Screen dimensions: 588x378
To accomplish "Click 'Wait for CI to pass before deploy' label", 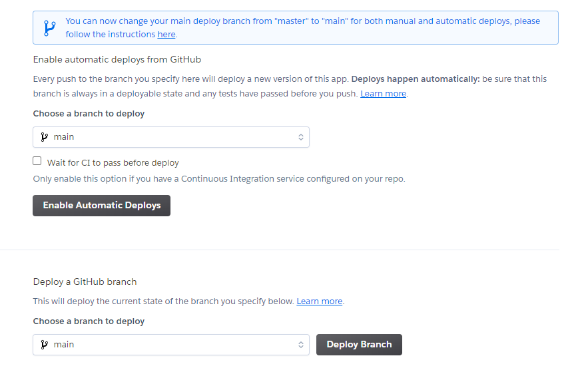I will click(x=113, y=163).
